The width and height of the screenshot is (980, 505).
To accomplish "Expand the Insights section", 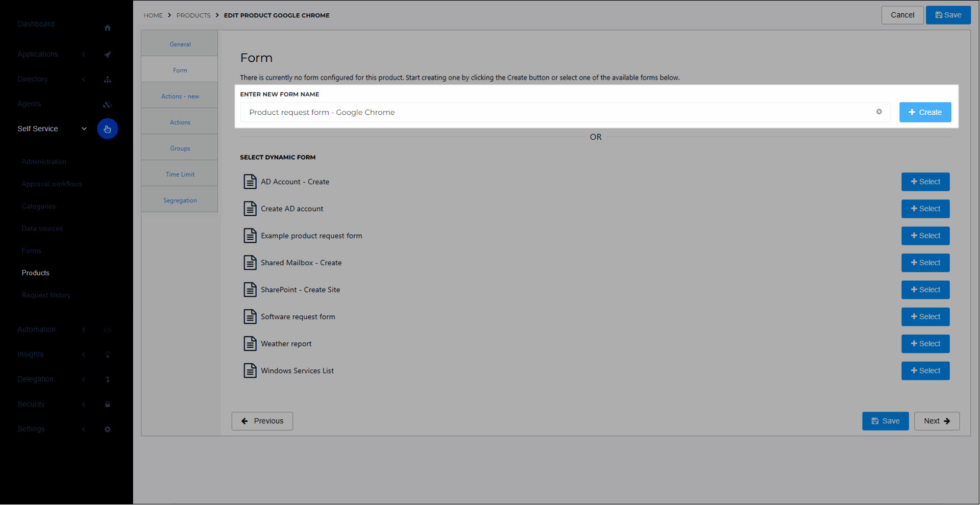I will 84,354.
